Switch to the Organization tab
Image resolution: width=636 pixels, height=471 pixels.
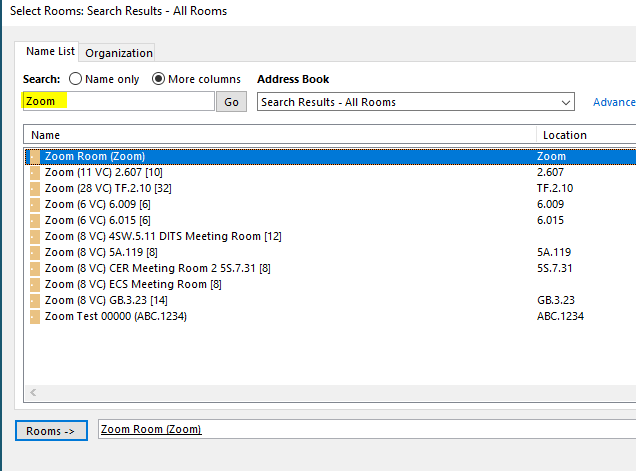click(118, 53)
